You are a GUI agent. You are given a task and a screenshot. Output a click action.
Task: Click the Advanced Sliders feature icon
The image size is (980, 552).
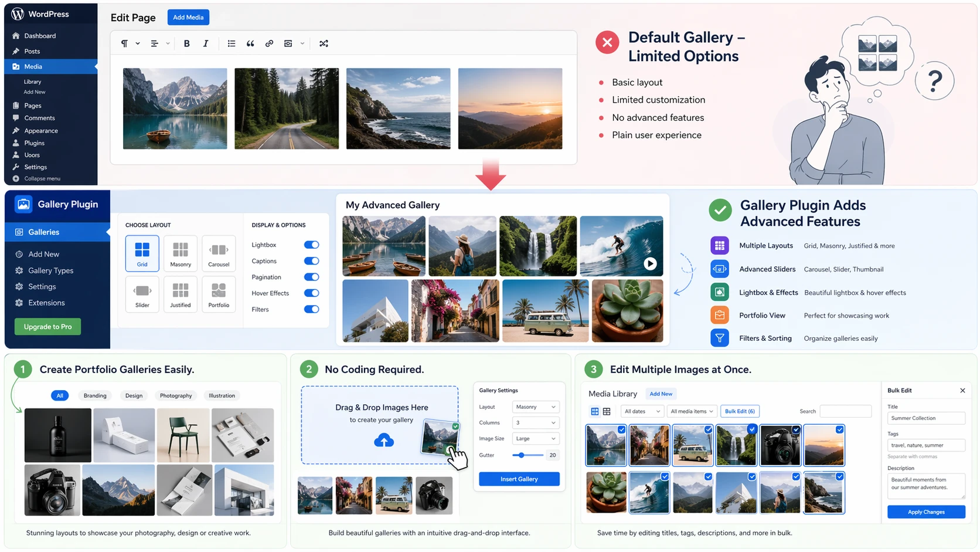pos(719,269)
